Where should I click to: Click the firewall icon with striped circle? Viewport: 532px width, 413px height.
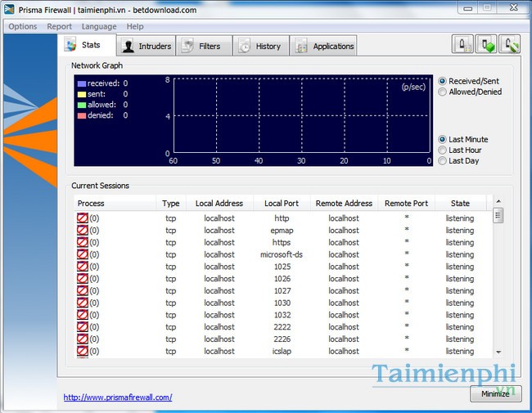click(511, 45)
